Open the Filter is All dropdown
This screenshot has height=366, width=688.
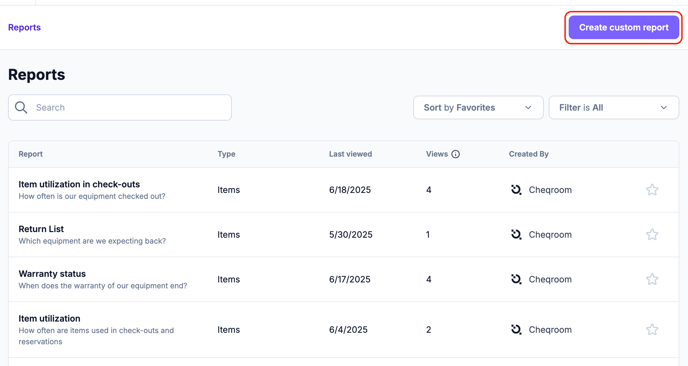click(x=614, y=108)
